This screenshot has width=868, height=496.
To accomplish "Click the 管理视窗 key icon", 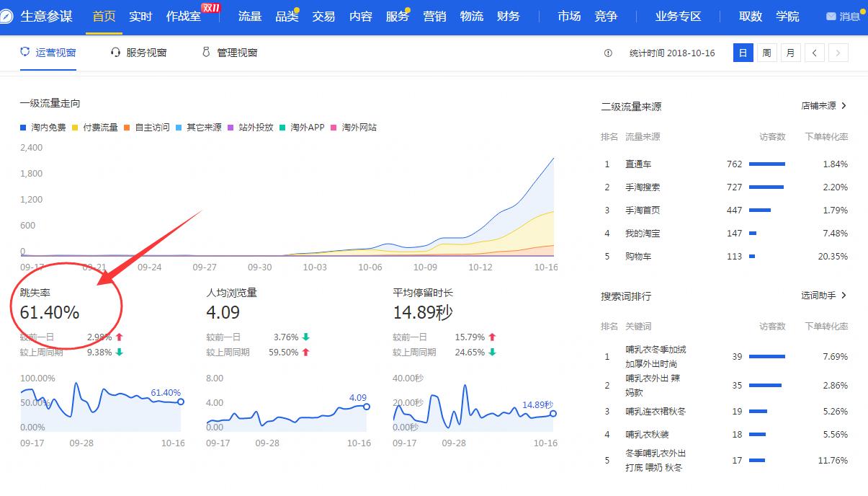I will tap(205, 52).
